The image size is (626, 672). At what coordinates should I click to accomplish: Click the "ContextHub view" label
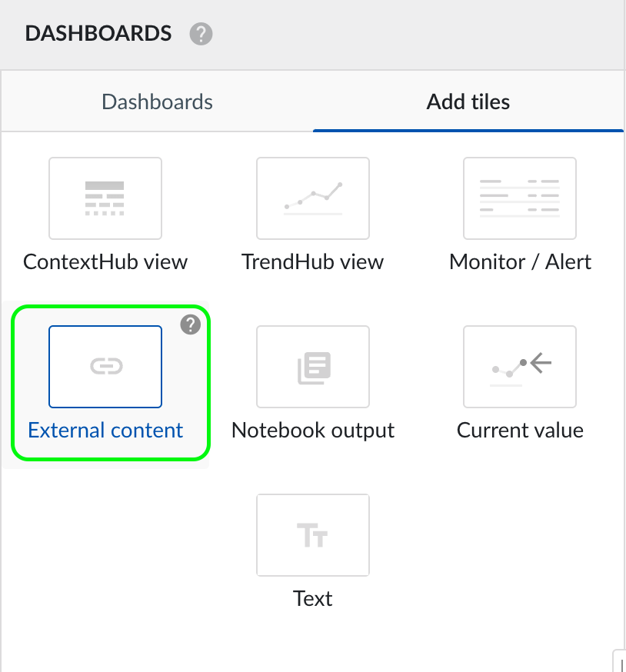pos(105,261)
